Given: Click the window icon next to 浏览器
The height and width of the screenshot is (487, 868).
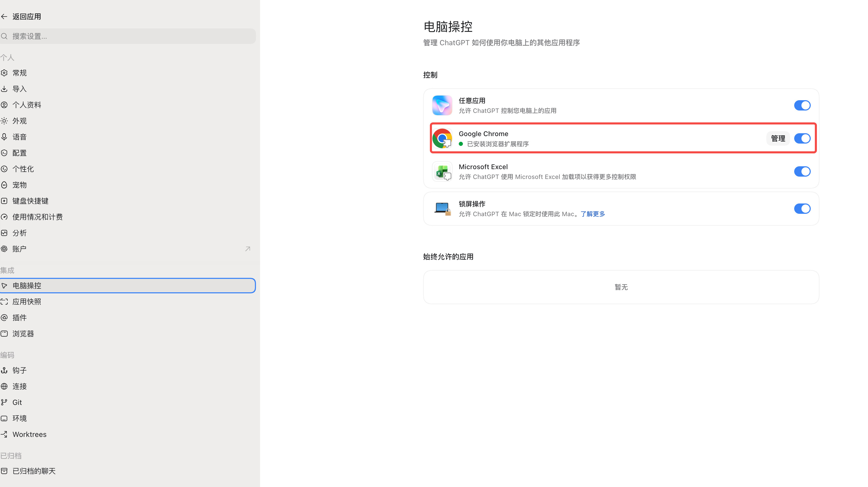Looking at the screenshot, I should 4,334.
